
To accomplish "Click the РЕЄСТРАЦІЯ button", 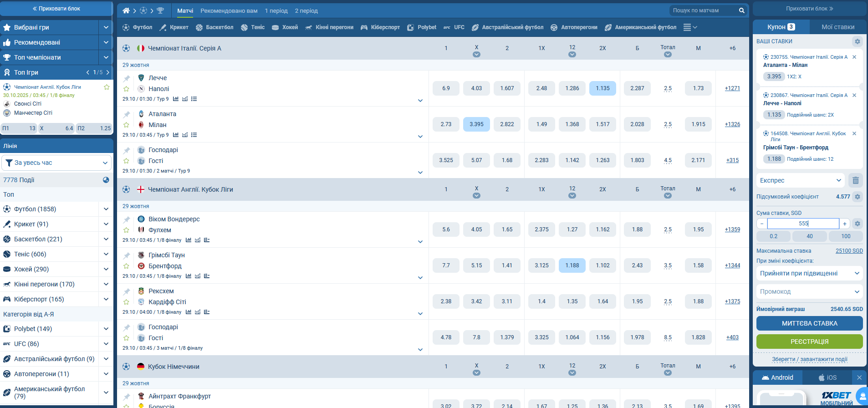I will (809, 342).
